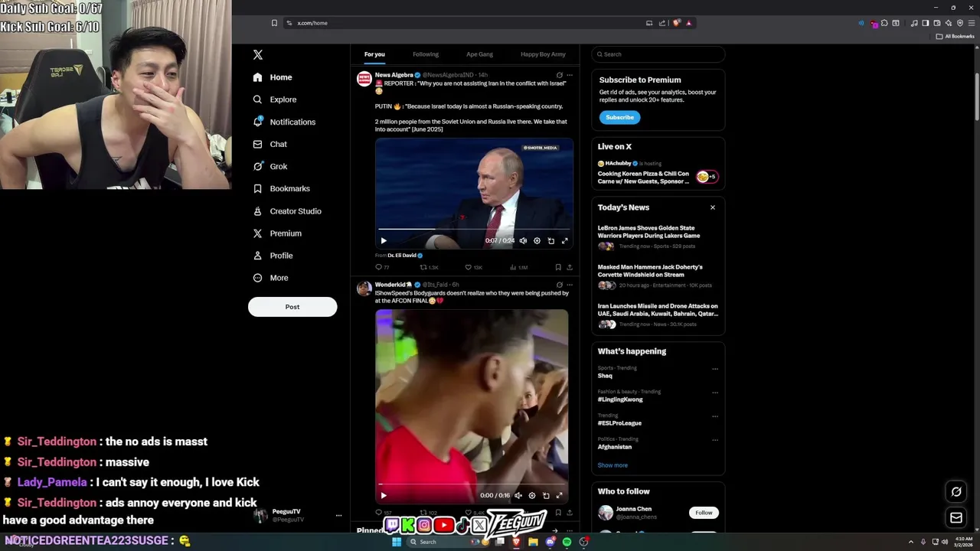Screen dimensions: 980x551
Task: Click the Search X input field
Action: coord(658,54)
